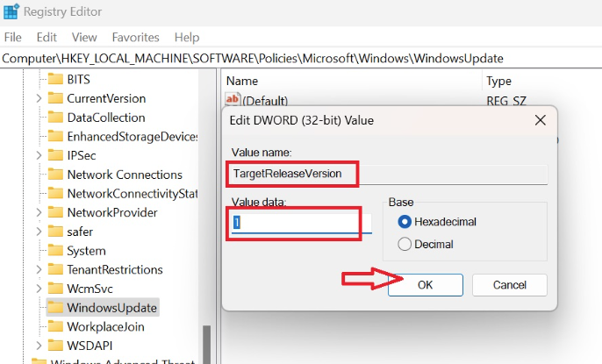The width and height of the screenshot is (602, 364).
Task: Expand the IPSec key
Action: point(39,155)
